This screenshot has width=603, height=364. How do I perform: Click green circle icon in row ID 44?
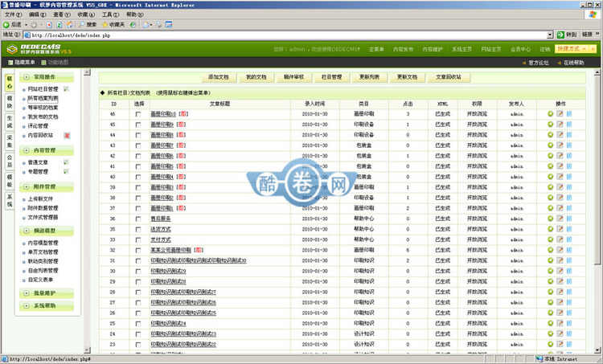coord(550,135)
